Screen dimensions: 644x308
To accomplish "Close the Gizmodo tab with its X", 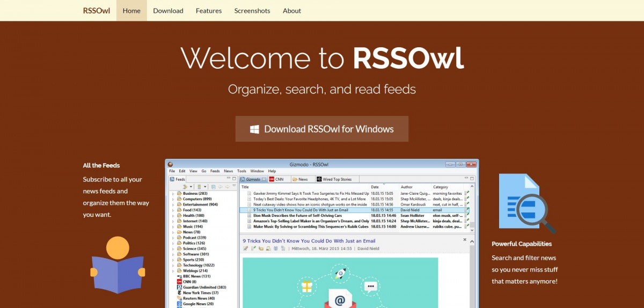I will click(x=264, y=179).
